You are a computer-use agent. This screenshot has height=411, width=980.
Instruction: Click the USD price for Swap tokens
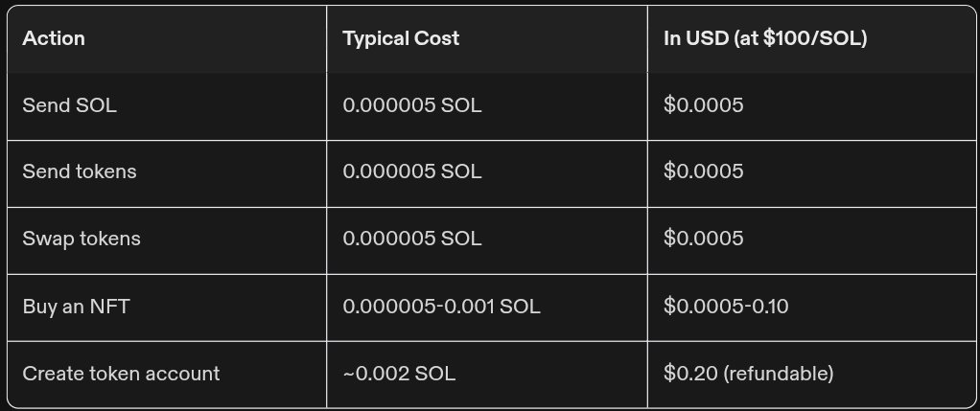(x=703, y=239)
